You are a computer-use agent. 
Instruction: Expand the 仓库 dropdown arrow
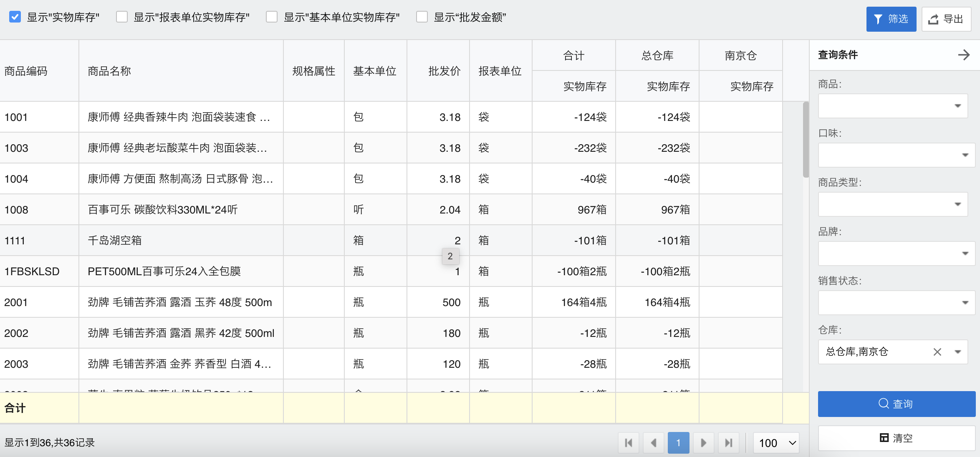pyautogui.click(x=958, y=352)
